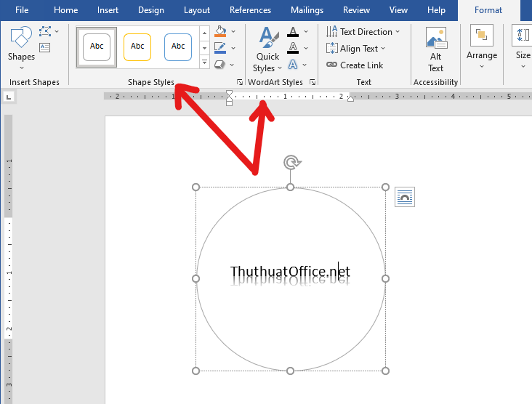This screenshot has height=404, width=532.
Task: Click the Shape Outline pen icon
Action: point(221,48)
